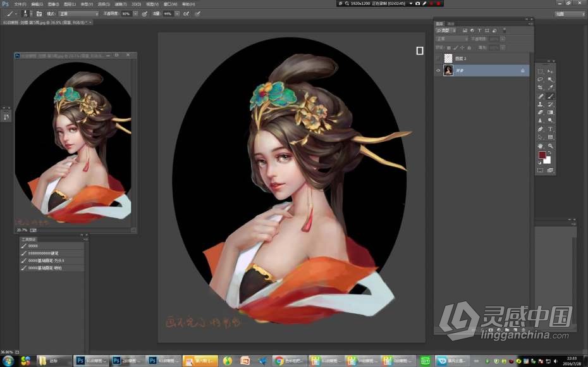Toggle the type layer filter
The height and width of the screenshot is (367, 588).
(479, 30)
